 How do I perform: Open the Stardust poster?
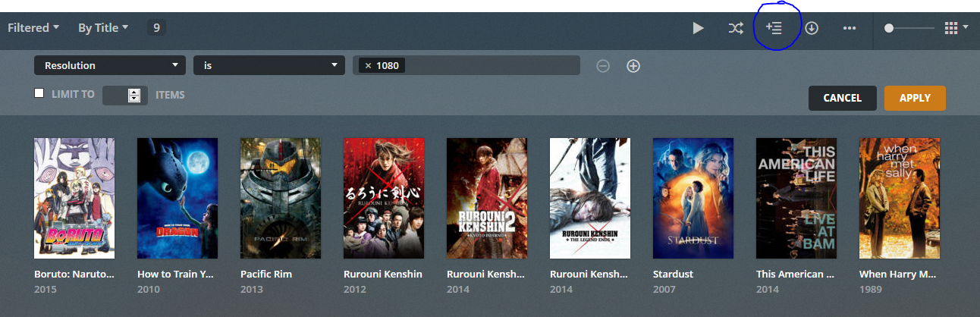(693, 198)
